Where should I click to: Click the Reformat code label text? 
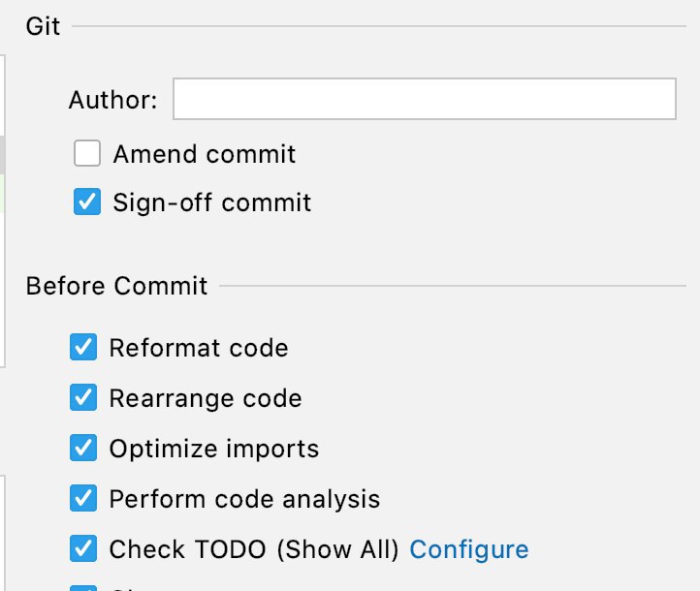click(x=199, y=348)
